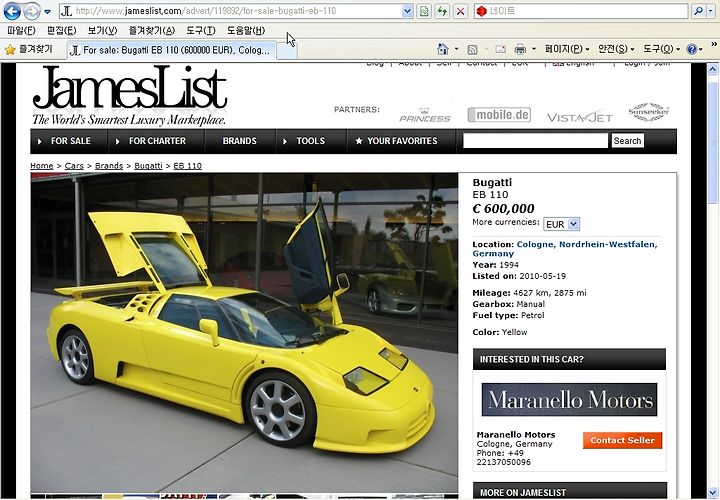Open YOUR FAVORITES star item
The height and width of the screenshot is (500, 720).
401,141
